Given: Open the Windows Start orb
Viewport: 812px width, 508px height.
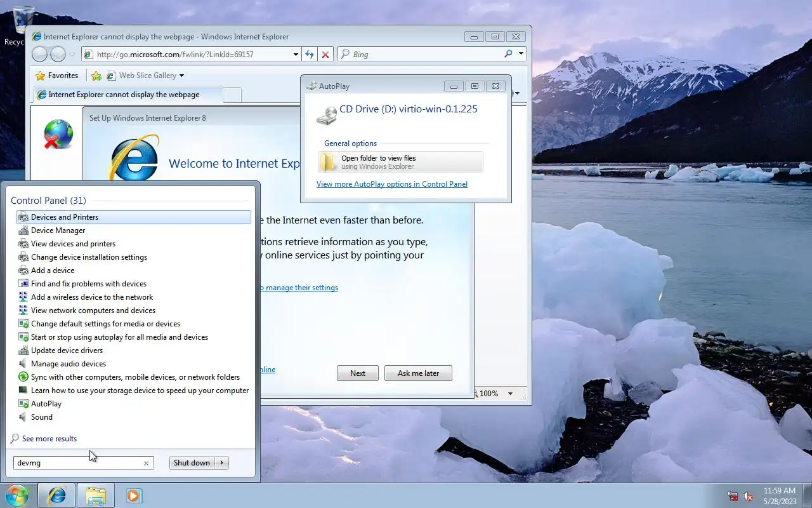Looking at the screenshot, I should pos(16,495).
